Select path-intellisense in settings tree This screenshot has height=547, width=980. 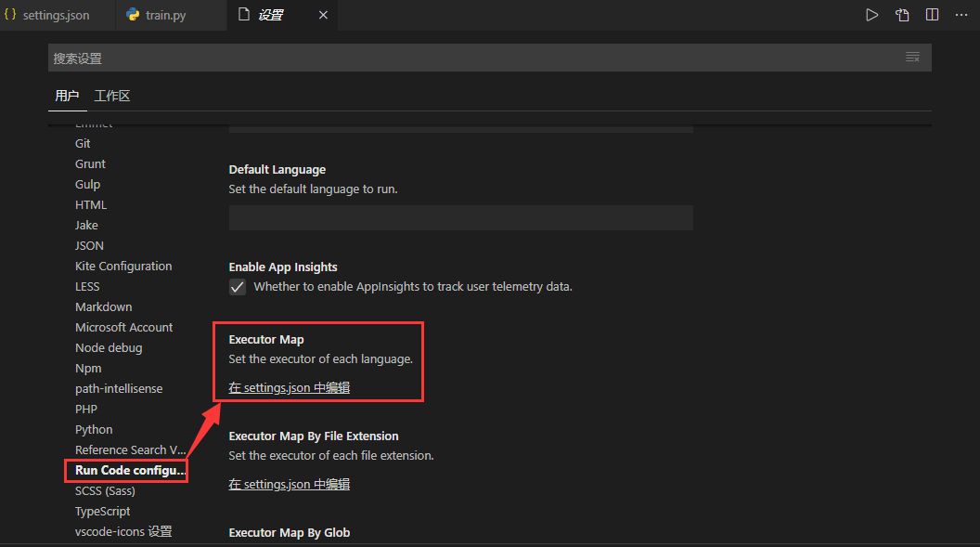(119, 389)
